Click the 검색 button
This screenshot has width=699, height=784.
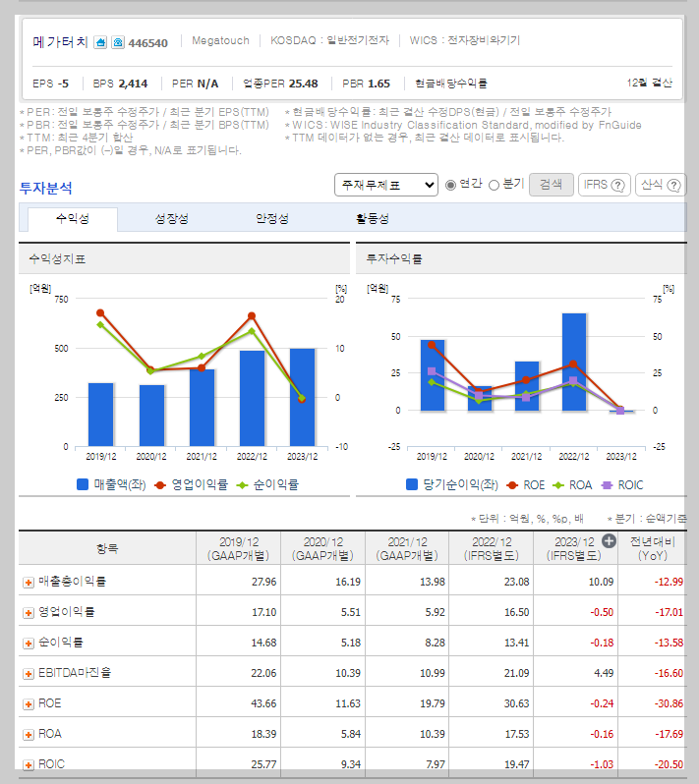552,185
